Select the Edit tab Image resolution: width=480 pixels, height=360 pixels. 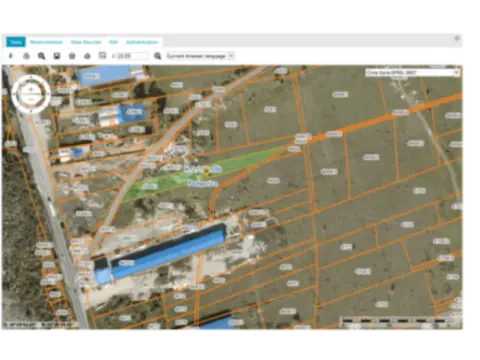click(113, 42)
